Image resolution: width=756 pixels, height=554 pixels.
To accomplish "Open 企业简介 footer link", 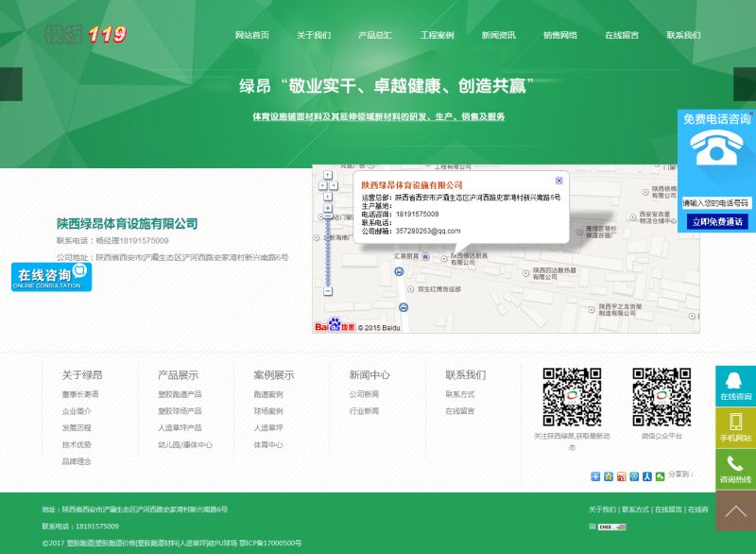I will 77,411.
